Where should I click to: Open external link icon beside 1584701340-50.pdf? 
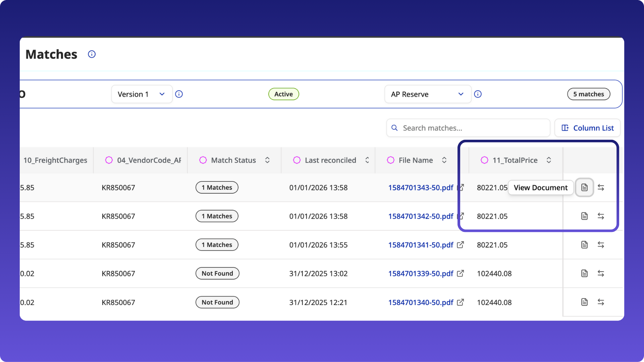click(461, 302)
